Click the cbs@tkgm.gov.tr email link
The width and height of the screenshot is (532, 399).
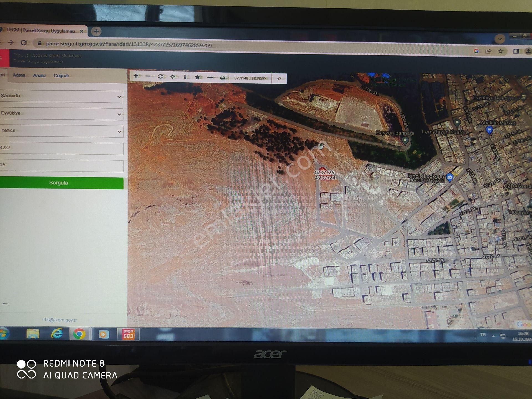(x=60, y=320)
